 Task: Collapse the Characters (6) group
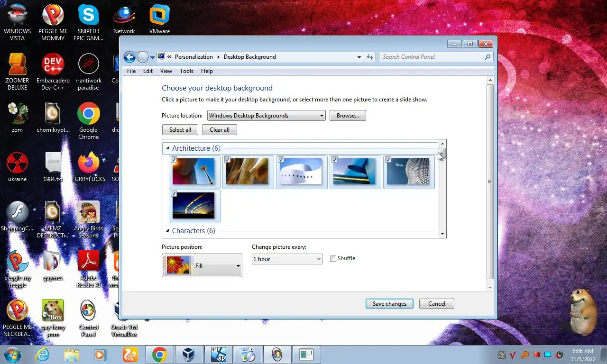click(x=167, y=231)
